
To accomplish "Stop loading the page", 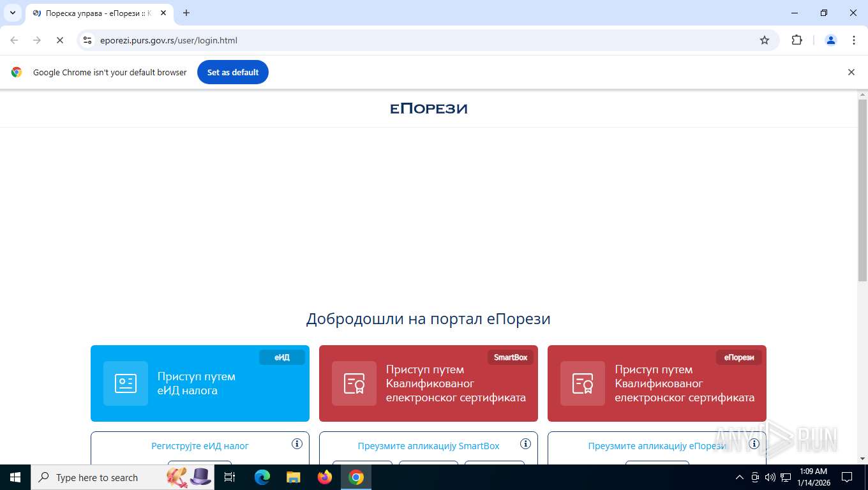I will point(59,40).
